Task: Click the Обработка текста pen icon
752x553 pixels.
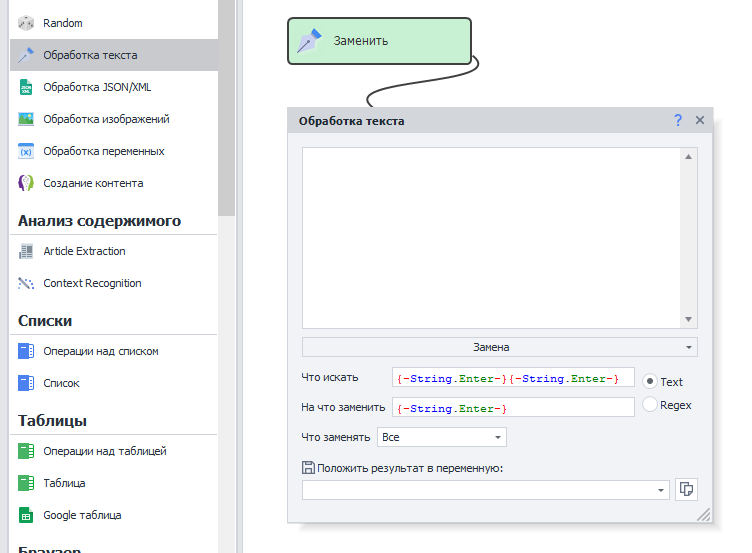Action: 26,55
